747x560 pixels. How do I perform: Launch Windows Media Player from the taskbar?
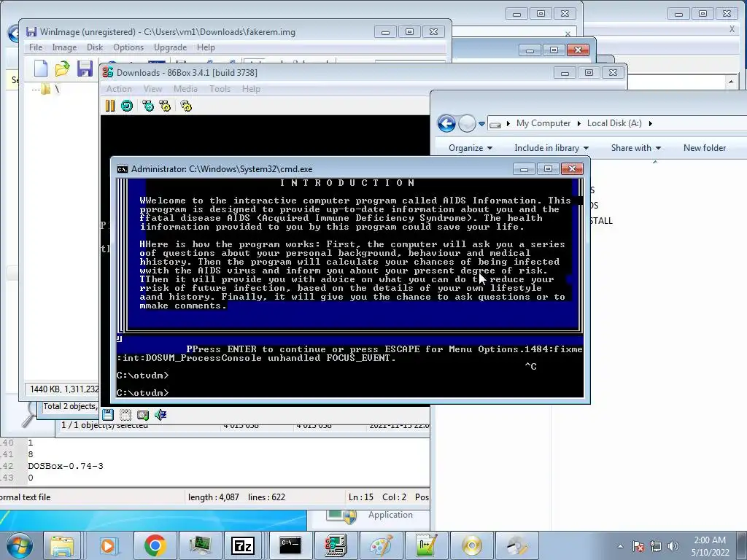click(108, 545)
